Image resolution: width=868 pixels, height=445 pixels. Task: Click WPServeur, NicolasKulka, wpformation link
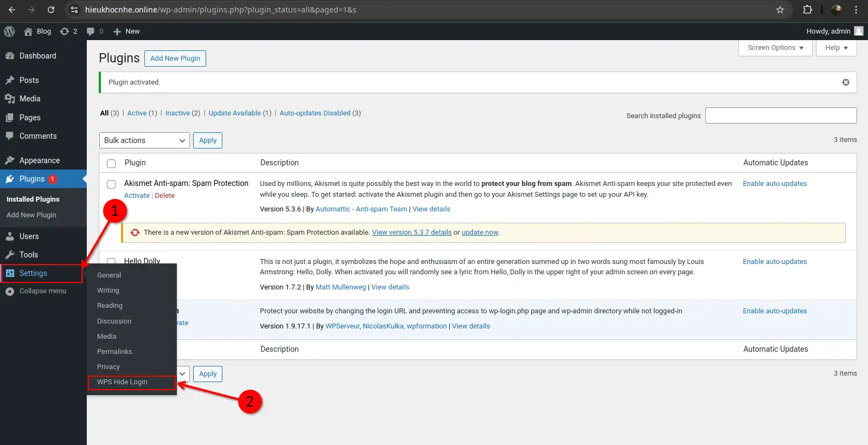(x=386, y=326)
